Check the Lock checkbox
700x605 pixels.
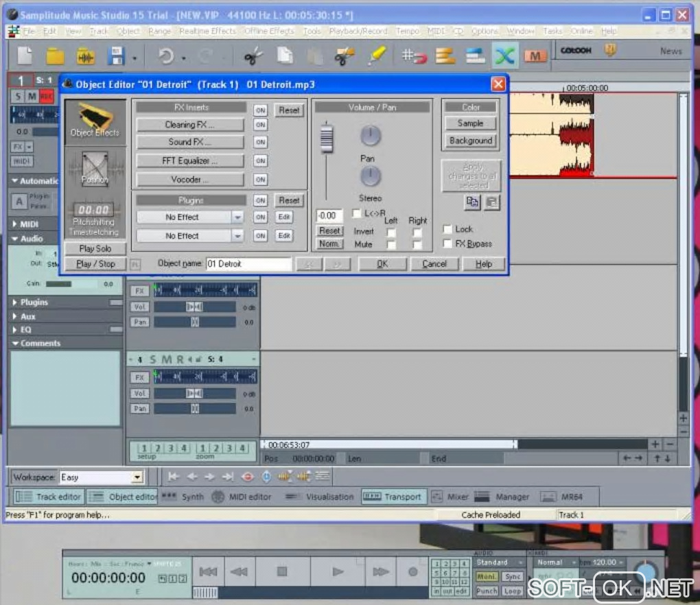click(x=447, y=229)
